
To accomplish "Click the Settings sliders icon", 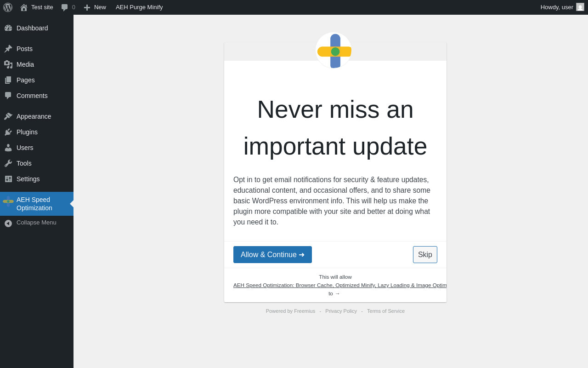I will (x=8, y=179).
